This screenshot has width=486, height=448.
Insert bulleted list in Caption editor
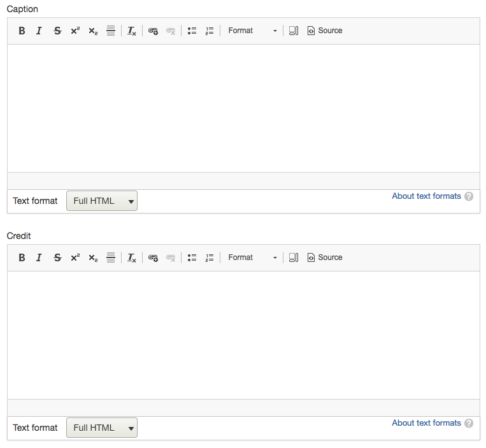click(192, 31)
